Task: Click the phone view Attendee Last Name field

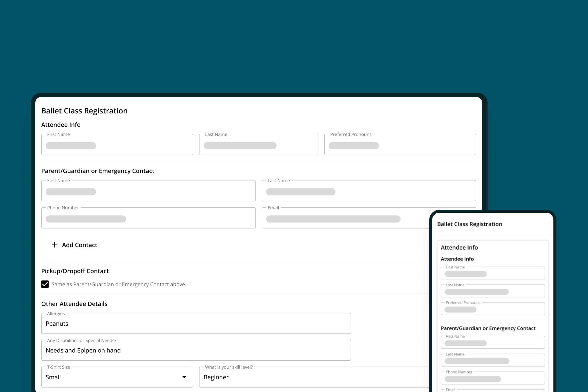Action: 493,291
